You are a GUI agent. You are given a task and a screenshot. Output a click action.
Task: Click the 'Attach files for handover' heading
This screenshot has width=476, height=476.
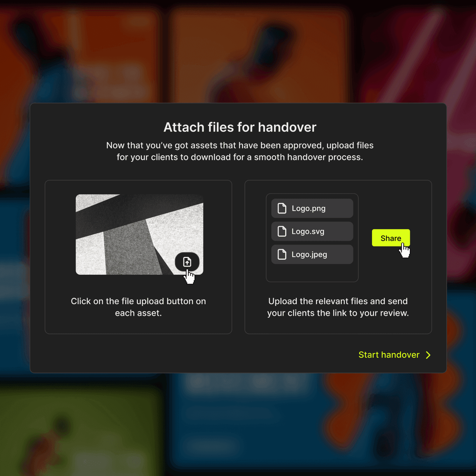(240, 127)
